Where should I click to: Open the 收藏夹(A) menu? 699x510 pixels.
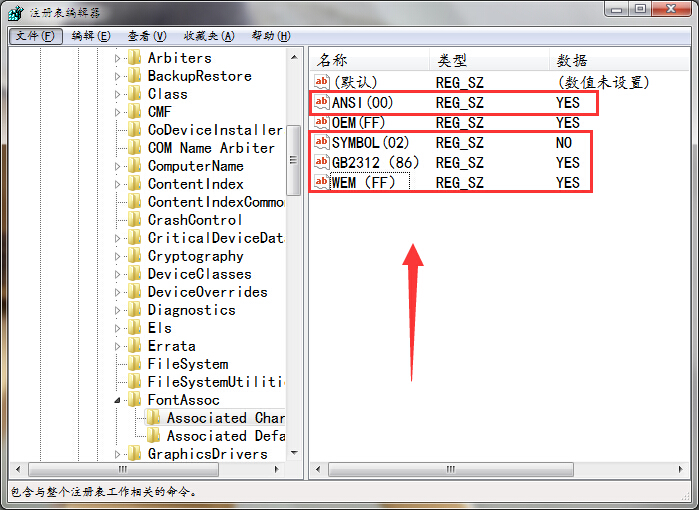pos(209,36)
